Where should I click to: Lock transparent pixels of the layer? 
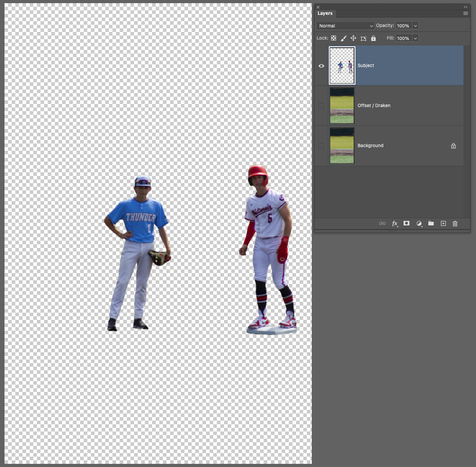coord(333,38)
